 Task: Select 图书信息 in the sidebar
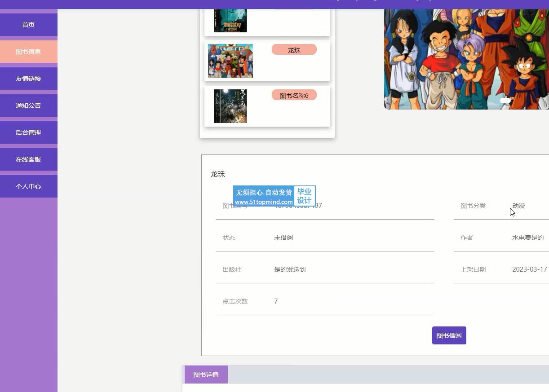click(28, 52)
